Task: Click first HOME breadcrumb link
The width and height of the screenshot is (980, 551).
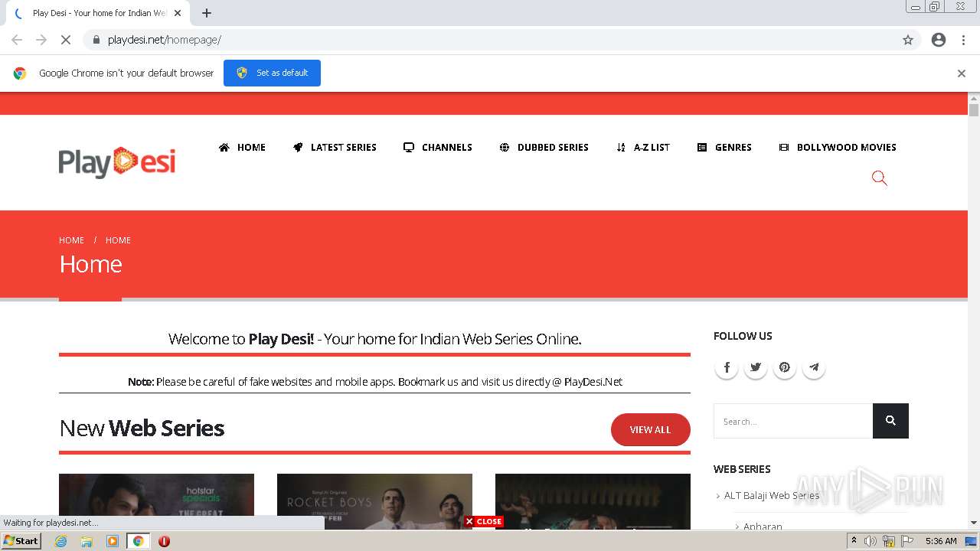Action: point(71,240)
